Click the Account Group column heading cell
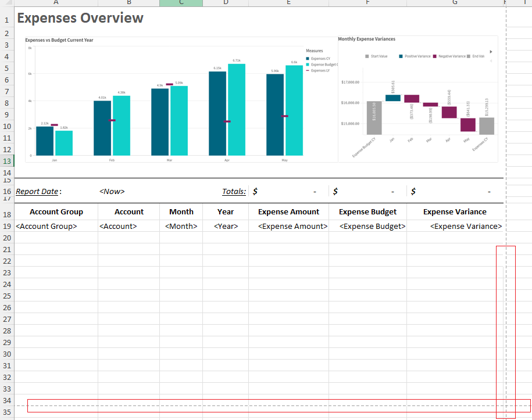Viewport: 532px width, 420px height. tap(56, 212)
